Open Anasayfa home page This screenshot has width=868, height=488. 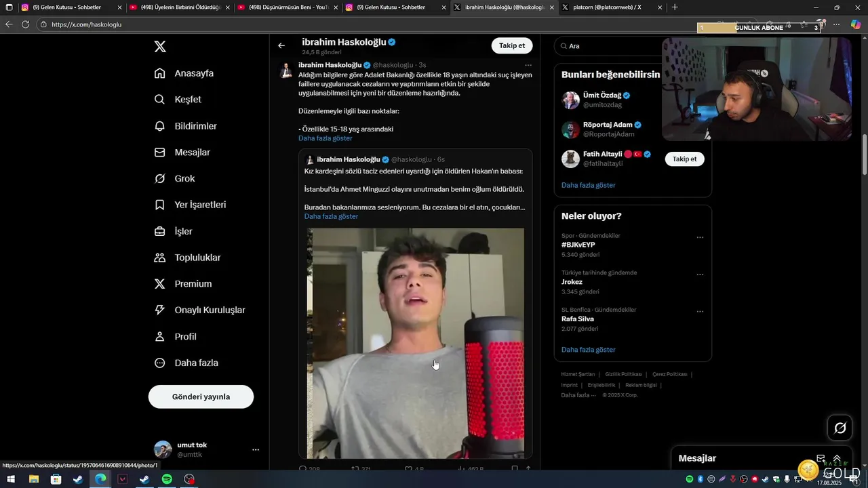coord(184,73)
